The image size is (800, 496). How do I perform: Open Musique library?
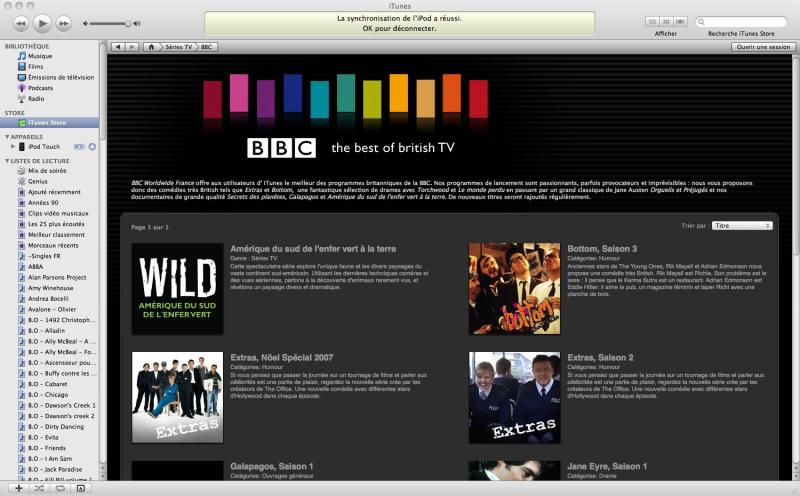tap(40, 56)
